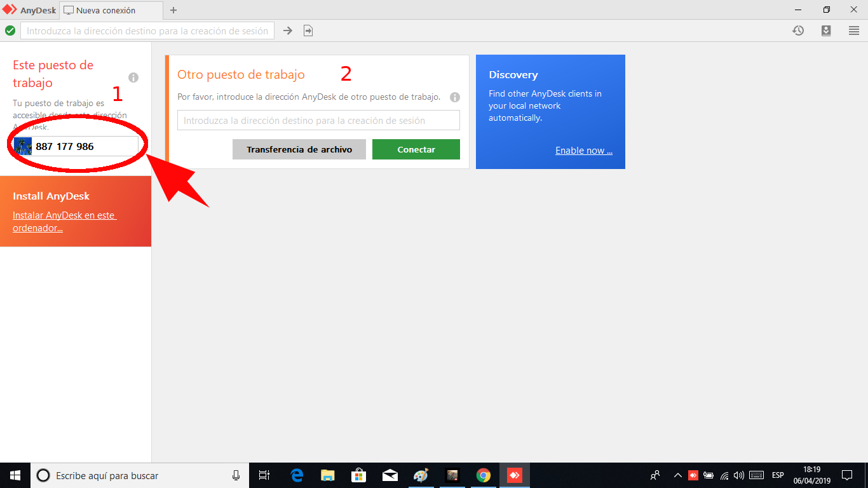Click the file transfer icon in address bar
The height and width of the screenshot is (488, 868).
[x=308, y=30]
